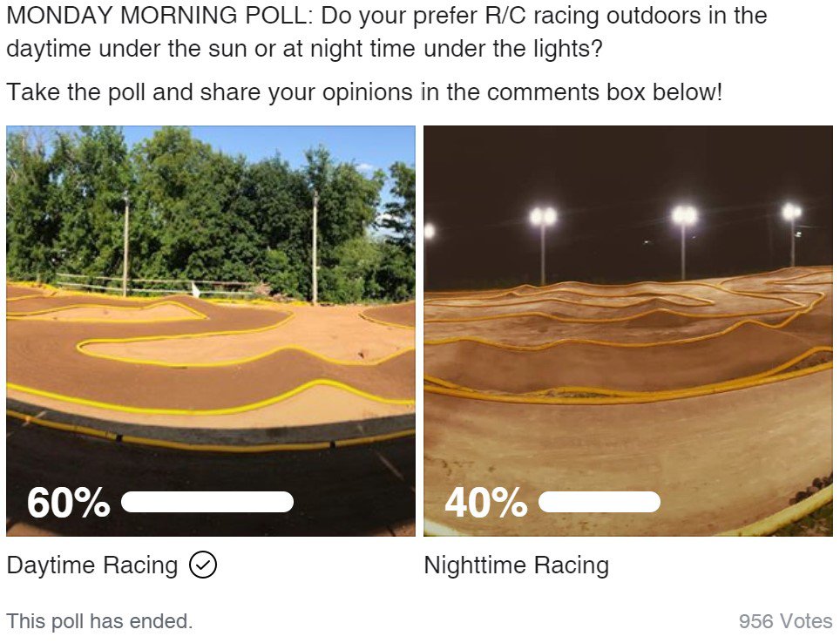Click the "This poll has ended." notice
840x643 pixels.
tap(99, 621)
